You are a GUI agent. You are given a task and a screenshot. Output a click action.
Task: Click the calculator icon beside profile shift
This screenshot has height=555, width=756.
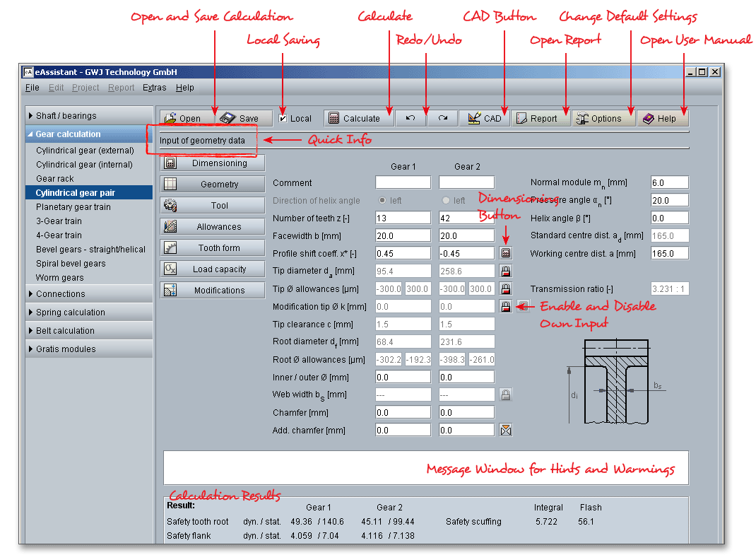click(x=505, y=253)
